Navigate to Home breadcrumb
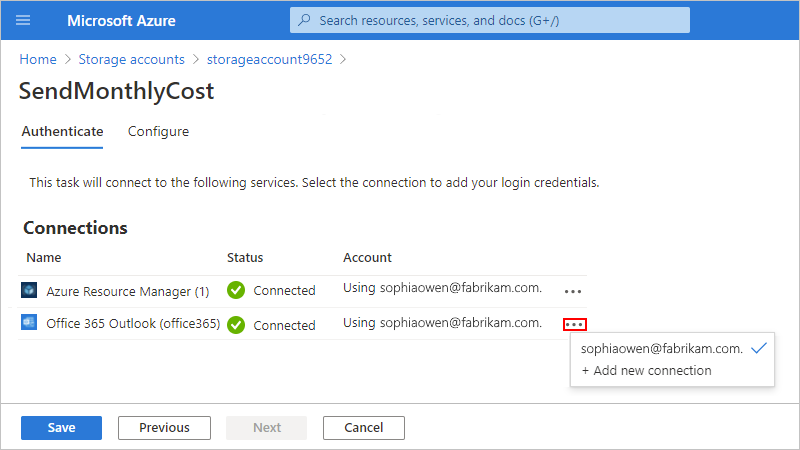Screen dimensions: 800x450 [38, 59]
